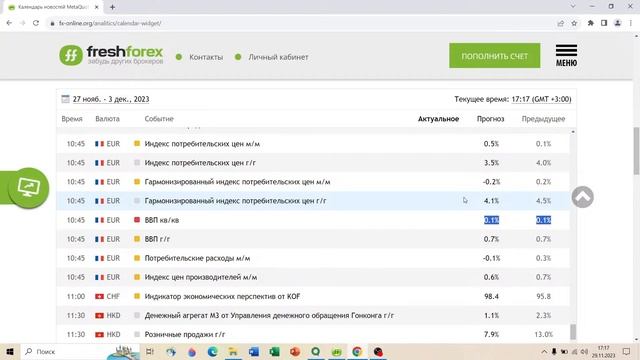
Task: Click the page vertical scrollbar thumb
Action: point(636,151)
